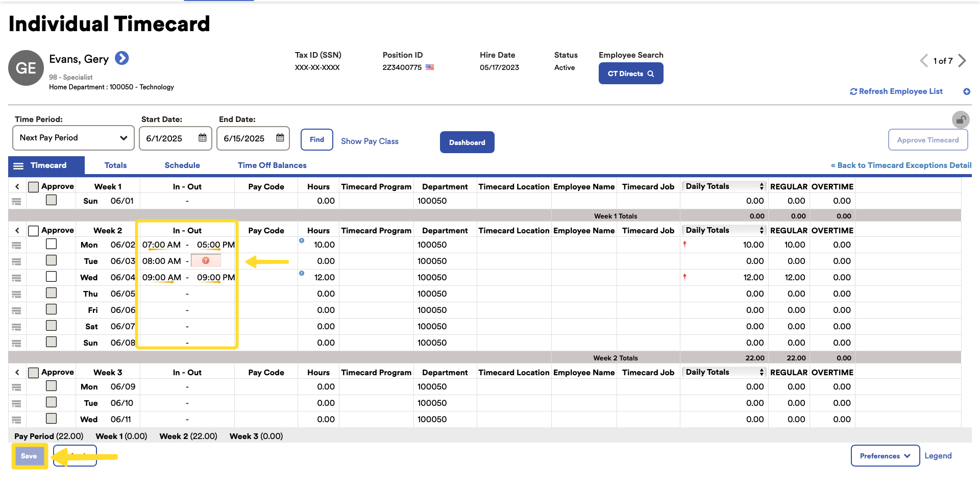Click the red flag in Wed 06/04 Daily Totals

pyautogui.click(x=684, y=277)
